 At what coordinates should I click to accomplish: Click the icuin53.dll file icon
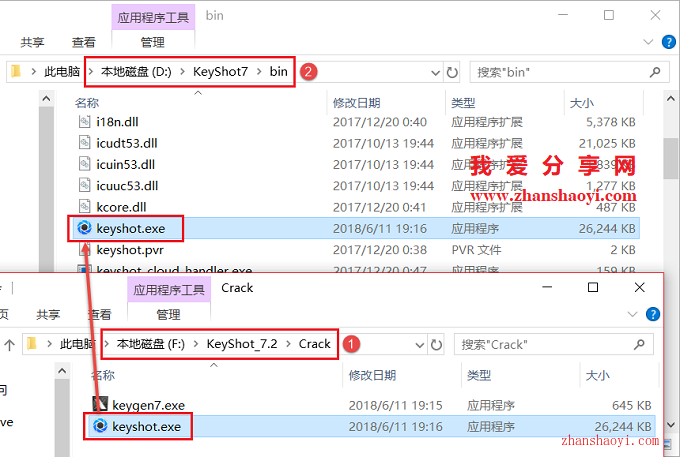[84, 164]
